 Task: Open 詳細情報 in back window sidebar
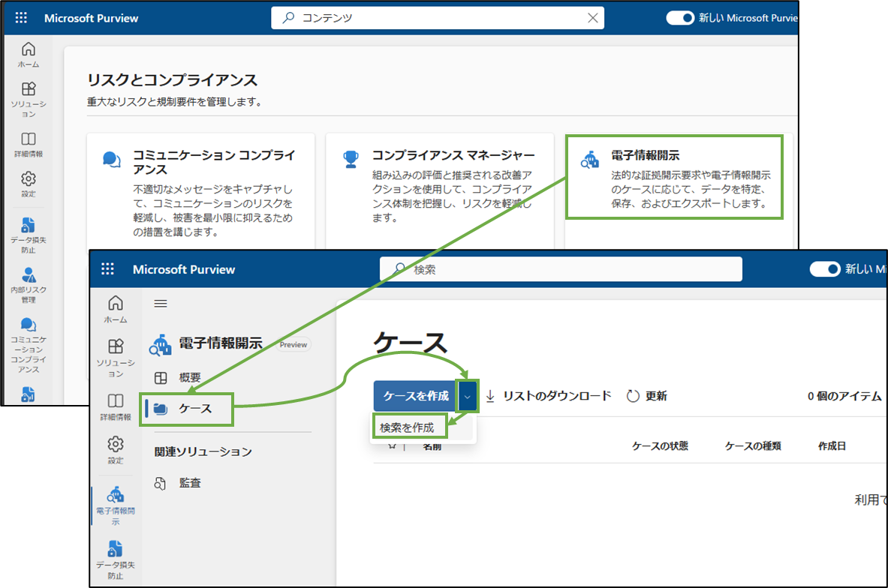(x=29, y=145)
